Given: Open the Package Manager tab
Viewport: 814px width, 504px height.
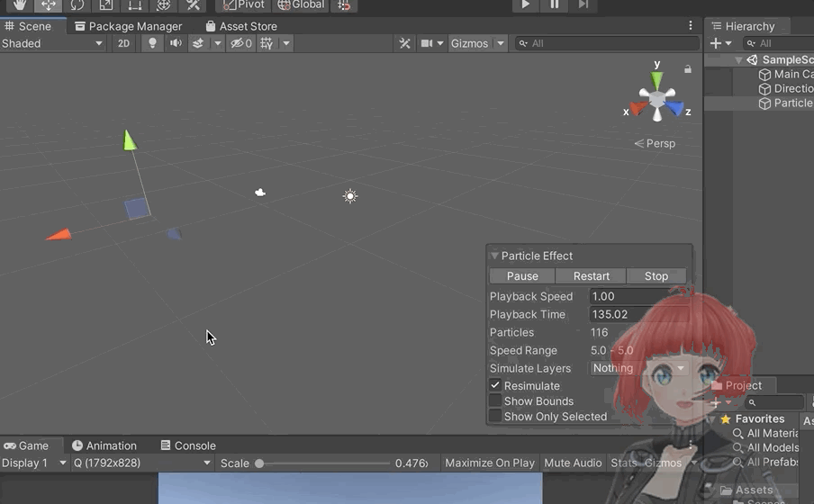Looking at the screenshot, I should coord(128,26).
